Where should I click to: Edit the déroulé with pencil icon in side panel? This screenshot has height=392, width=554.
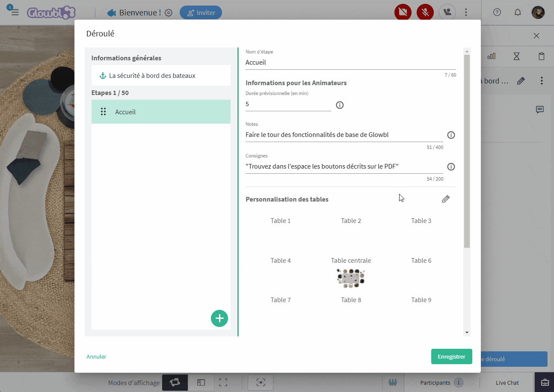(x=521, y=80)
